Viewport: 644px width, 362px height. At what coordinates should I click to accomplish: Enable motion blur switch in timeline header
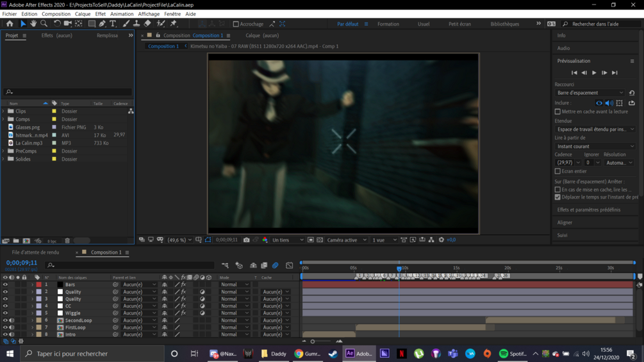(x=275, y=265)
